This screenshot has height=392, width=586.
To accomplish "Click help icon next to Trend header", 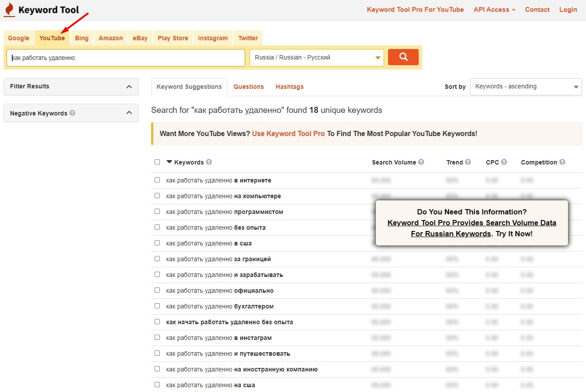I will pos(468,162).
